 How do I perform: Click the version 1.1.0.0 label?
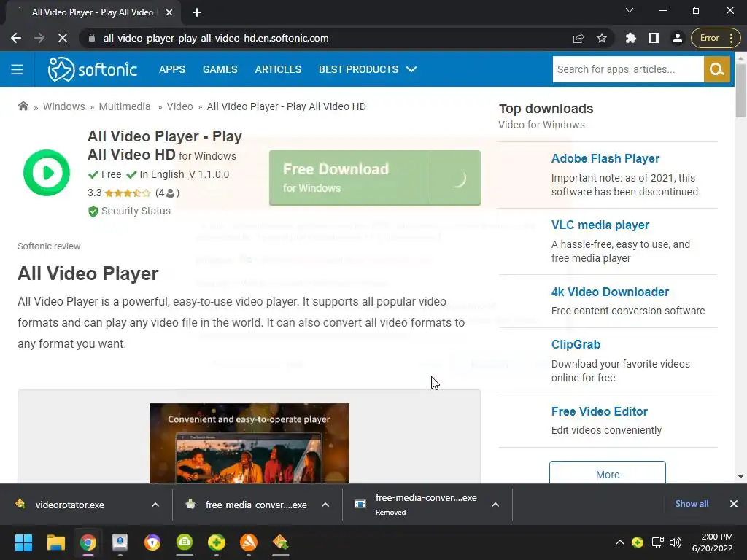pos(209,175)
